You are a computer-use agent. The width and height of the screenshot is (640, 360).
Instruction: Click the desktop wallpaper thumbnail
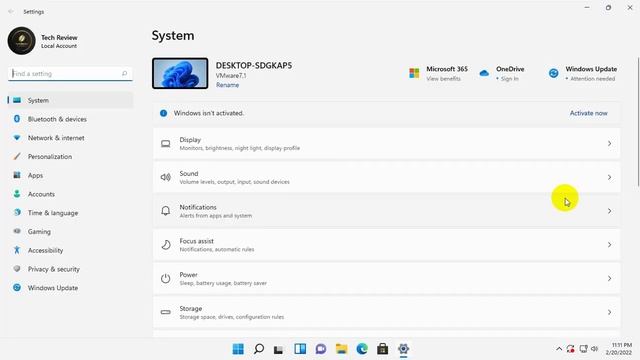180,73
